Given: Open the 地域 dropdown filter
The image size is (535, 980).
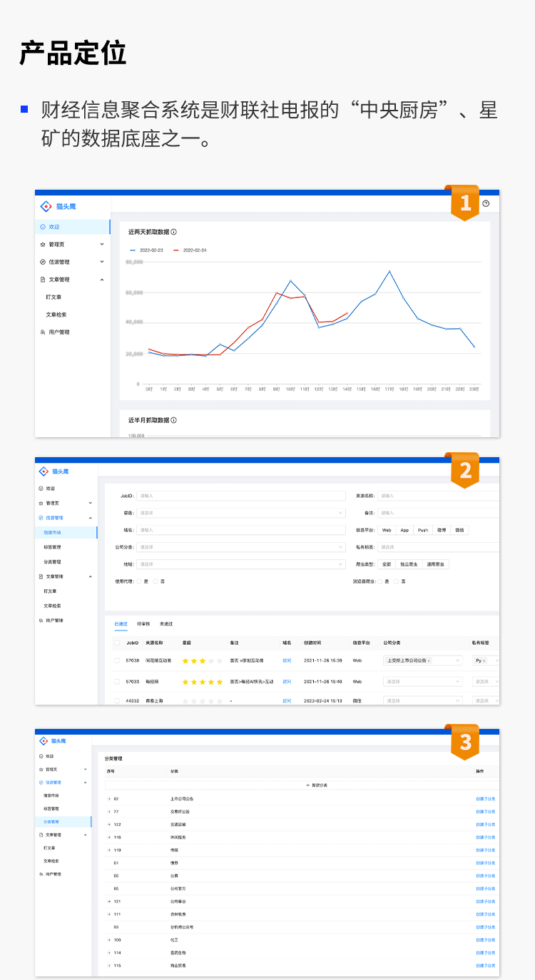Looking at the screenshot, I should click(240, 564).
